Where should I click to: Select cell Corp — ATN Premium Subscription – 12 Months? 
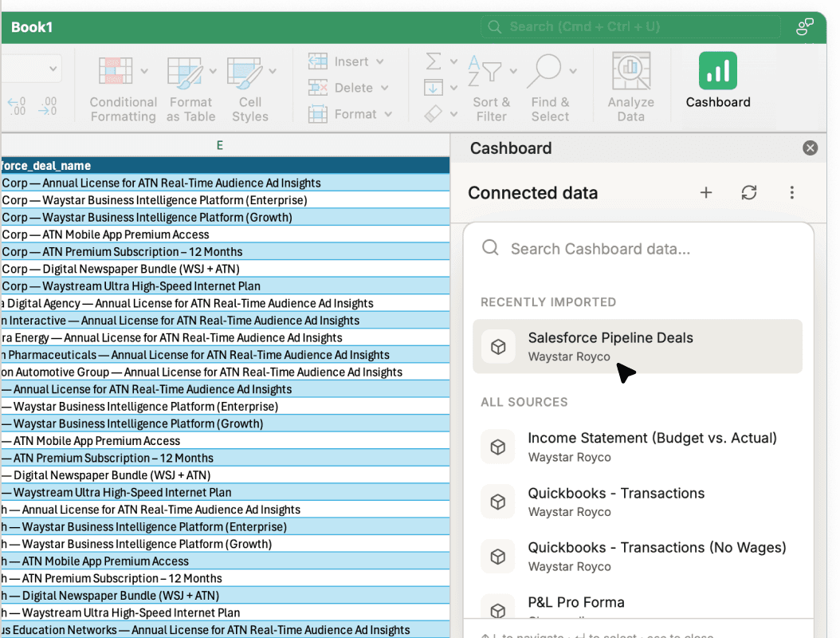pos(225,251)
